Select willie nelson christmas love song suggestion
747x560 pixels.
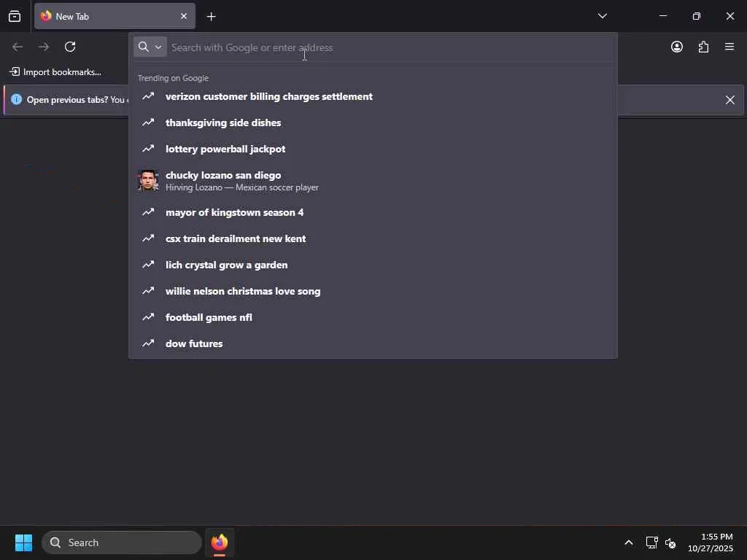(373, 291)
